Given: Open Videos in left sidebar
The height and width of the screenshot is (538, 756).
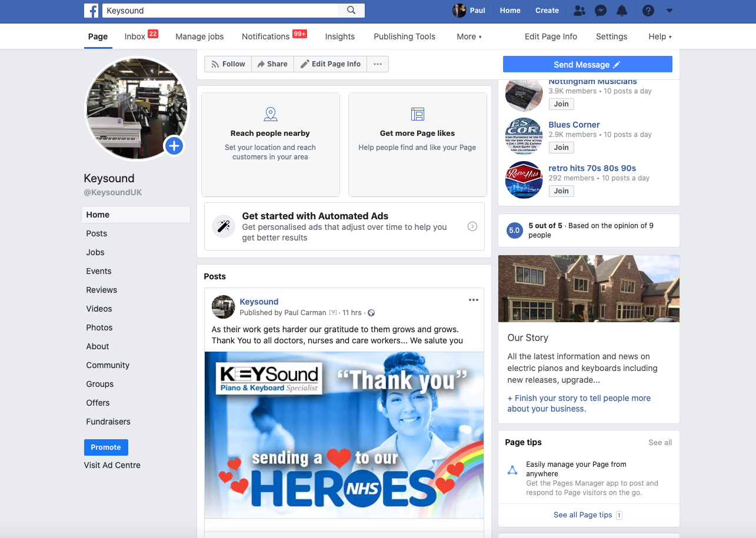Looking at the screenshot, I should coord(99,309).
